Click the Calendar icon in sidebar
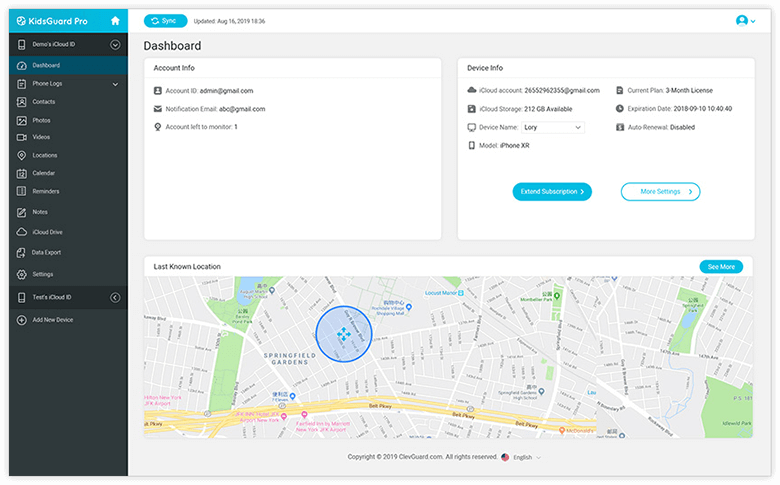The image size is (780, 485). [21, 173]
